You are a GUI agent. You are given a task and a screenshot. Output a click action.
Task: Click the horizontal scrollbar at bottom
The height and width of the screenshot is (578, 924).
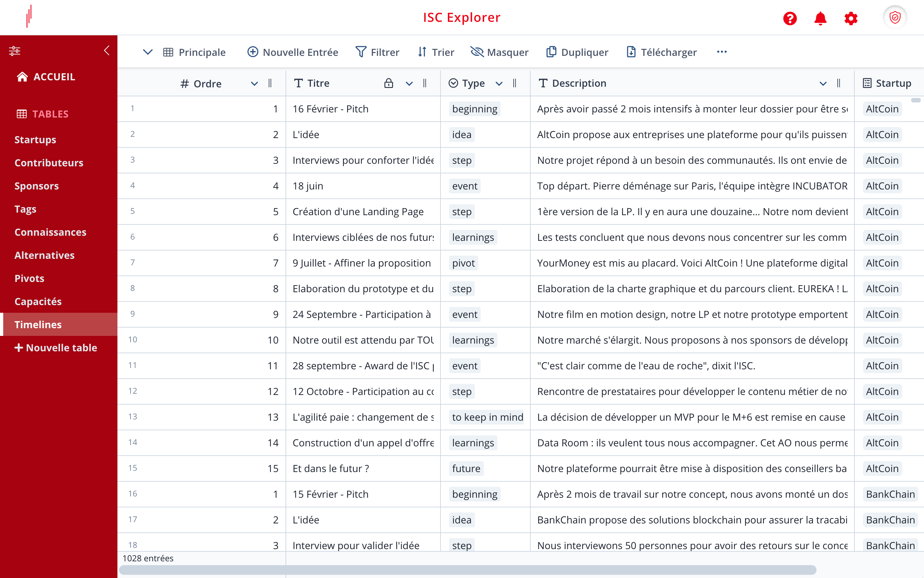tap(467, 570)
